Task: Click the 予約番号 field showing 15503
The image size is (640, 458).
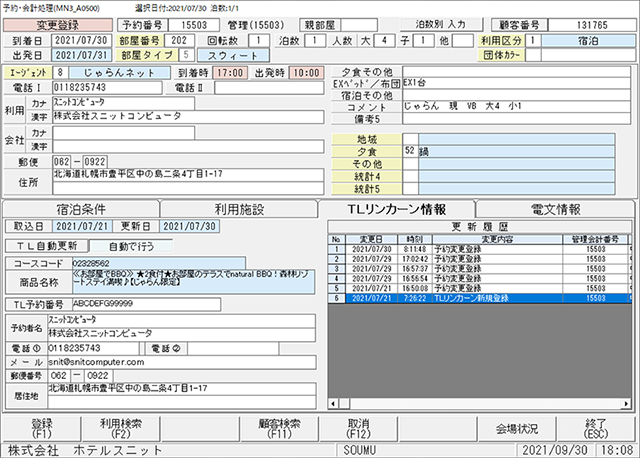Action: pyautogui.click(x=194, y=25)
